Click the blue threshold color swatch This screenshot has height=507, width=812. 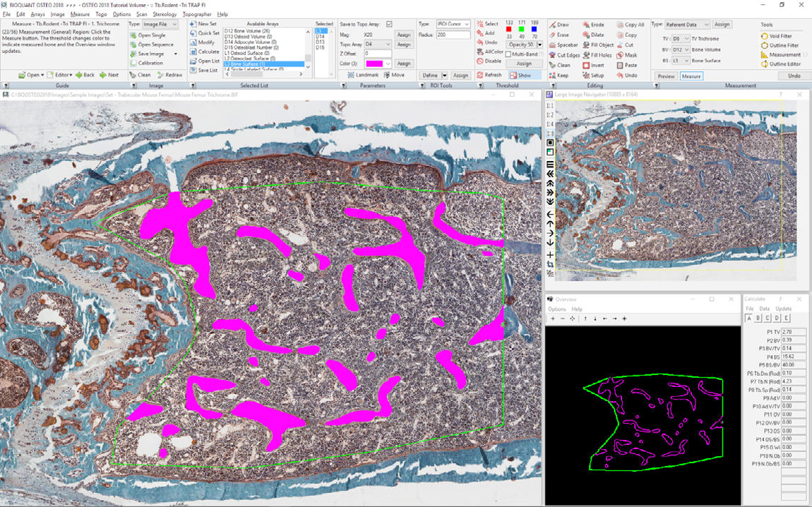(x=534, y=30)
